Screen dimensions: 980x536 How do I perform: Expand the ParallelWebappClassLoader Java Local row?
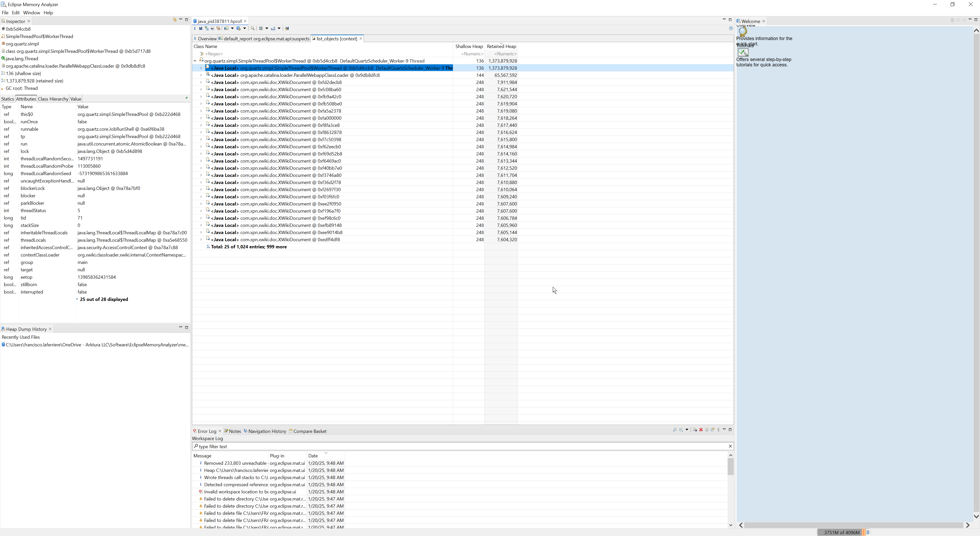tap(201, 75)
